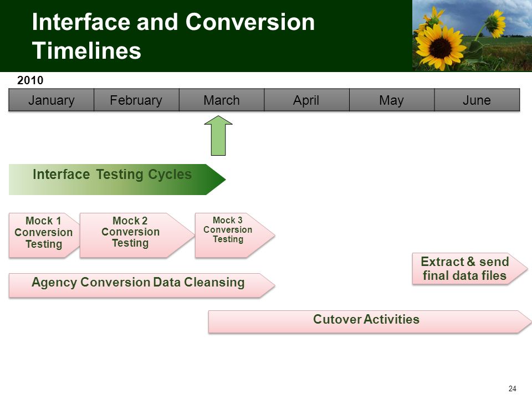Viewport: 532px width, 399px height.
Task: Click the February month cell
Action: (136, 100)
